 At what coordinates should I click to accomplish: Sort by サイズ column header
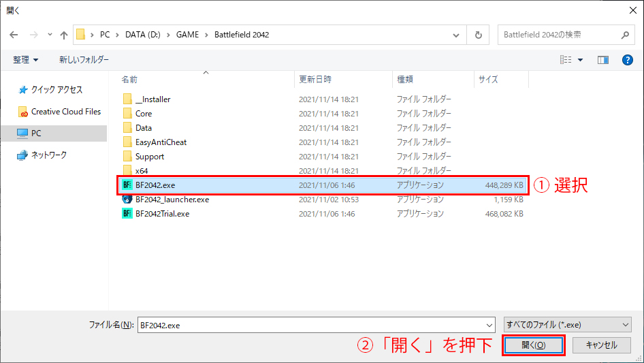pos(488,79)
